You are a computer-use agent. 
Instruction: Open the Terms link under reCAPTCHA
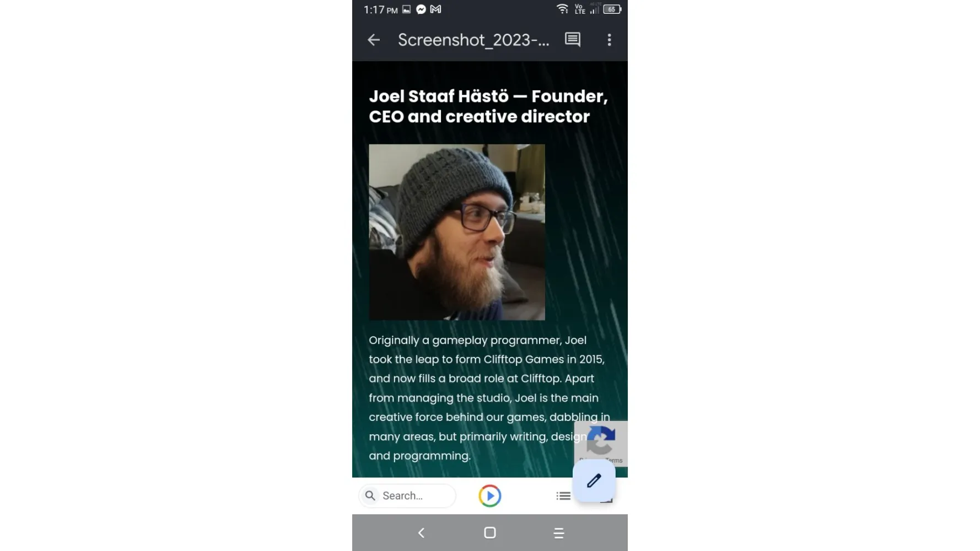[614, 461]
